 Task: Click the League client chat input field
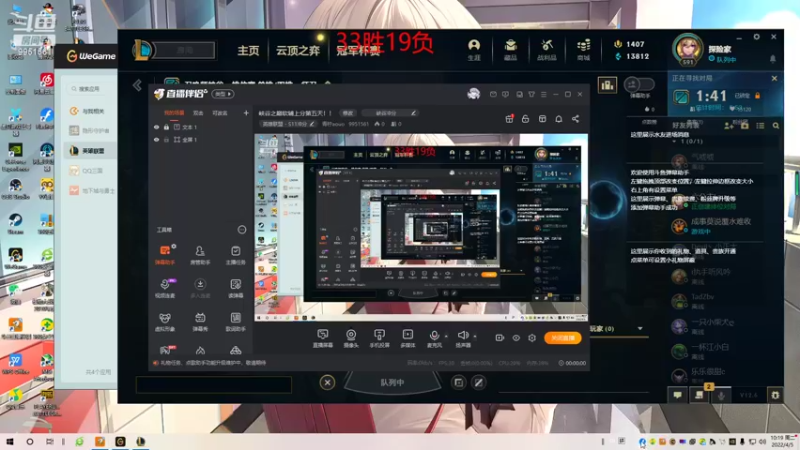(x=214, y=384)
